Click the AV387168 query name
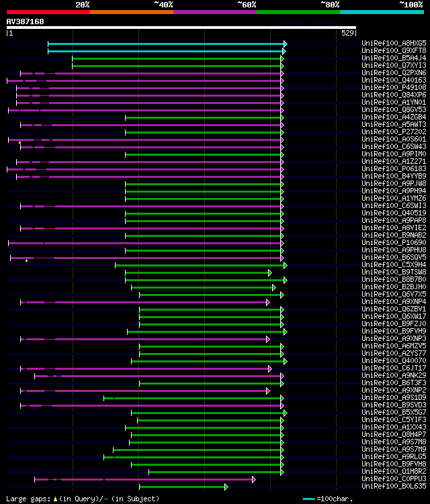Viewport: 430px width, 504px height. pyautogui.click(x=25, y=21)
